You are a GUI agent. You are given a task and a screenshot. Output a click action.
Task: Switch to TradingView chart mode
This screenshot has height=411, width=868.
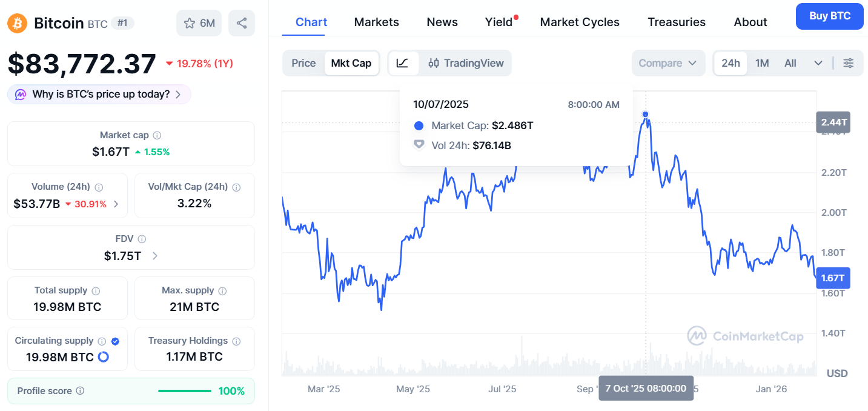(466, 63)
